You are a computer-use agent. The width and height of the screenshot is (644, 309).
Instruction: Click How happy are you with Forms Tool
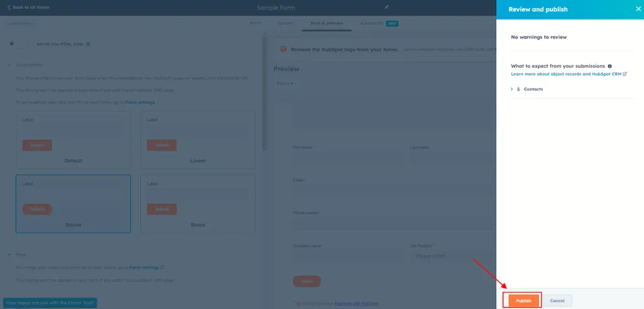[x=50, y=303]
